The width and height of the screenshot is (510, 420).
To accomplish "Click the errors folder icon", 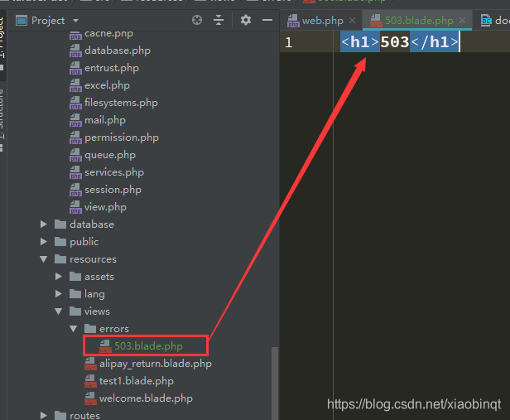I will [x=90, y=329].
